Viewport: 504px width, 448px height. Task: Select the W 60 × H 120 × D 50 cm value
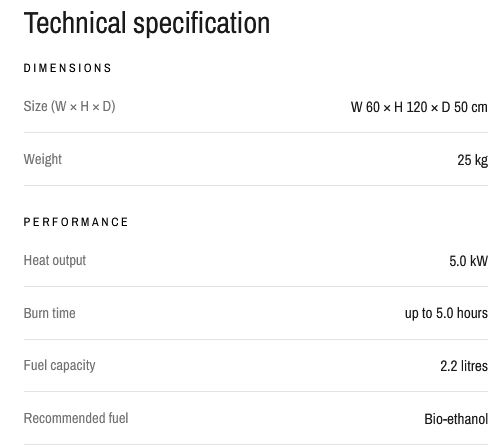click(x=419, y=107)
